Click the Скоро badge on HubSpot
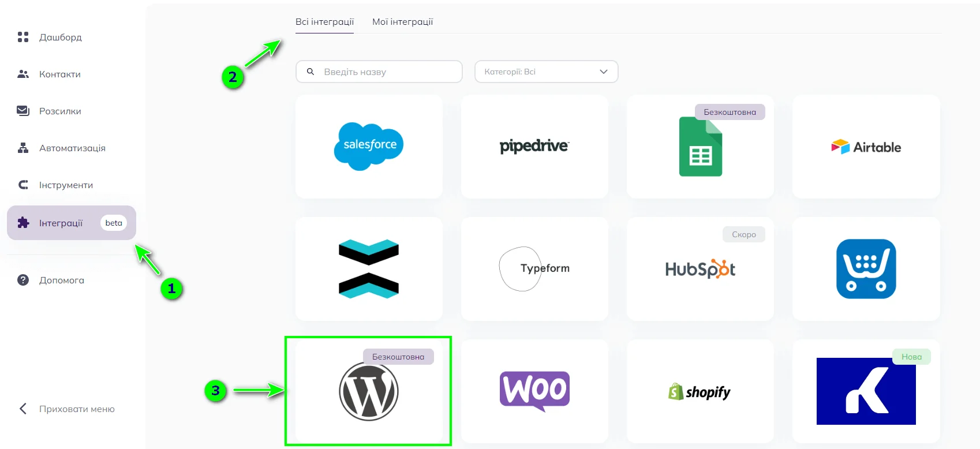 [744, 234]
